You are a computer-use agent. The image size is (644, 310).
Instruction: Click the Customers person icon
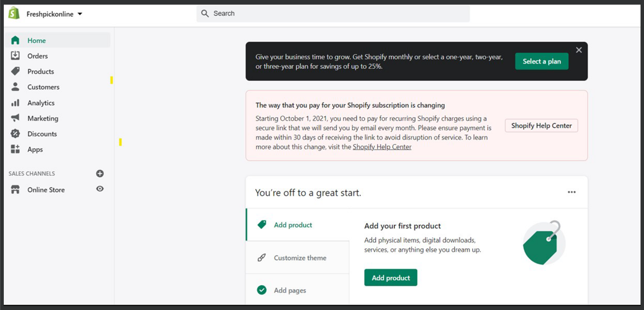pyautogui.click(x=15, y=87)
